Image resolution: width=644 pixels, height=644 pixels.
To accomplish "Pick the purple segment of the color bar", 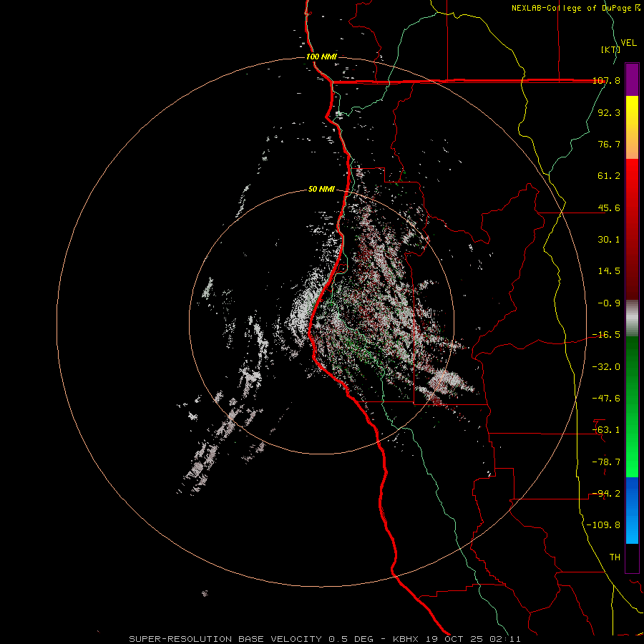I will coord(632,79).
